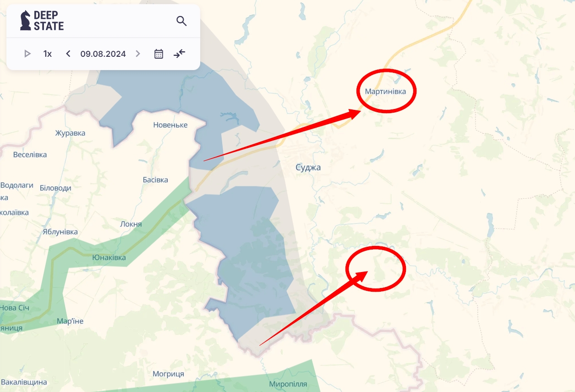
Task: Open the map search magnifier
Action: 181,21
